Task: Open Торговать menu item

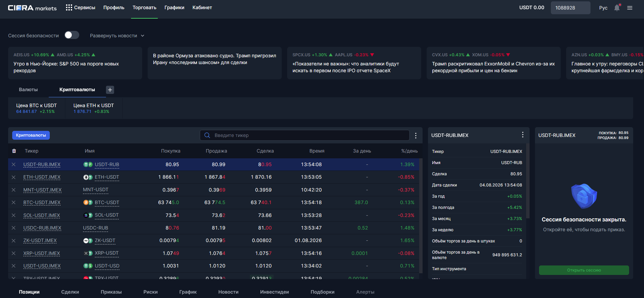Action: 144,7
